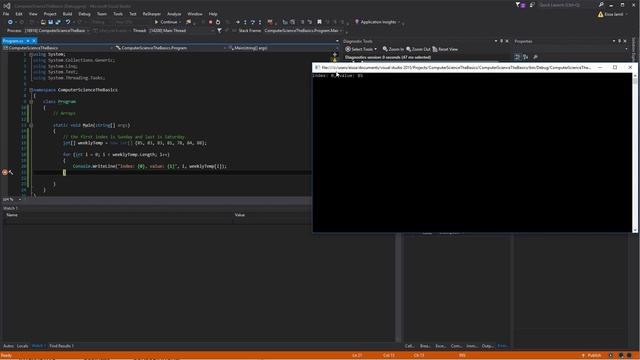The image size is (640, 360).
Task: Collapse the class Program block
Action: coord(31,102)
